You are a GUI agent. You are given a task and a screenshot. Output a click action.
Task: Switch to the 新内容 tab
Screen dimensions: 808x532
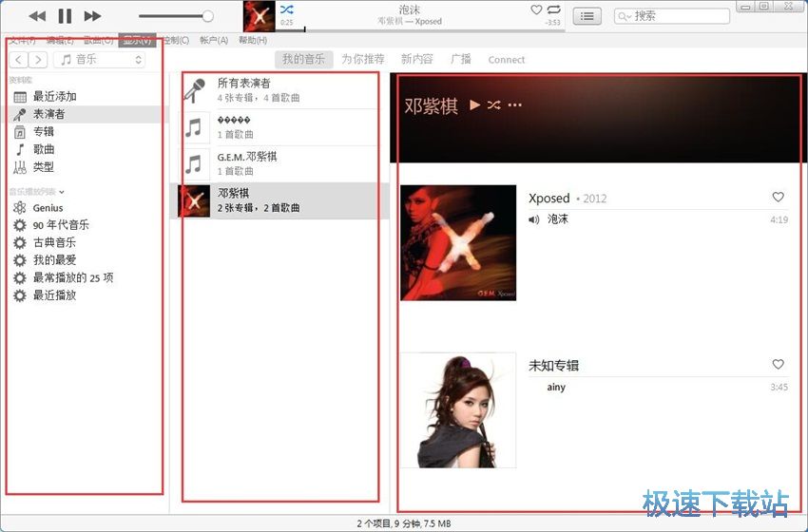pos(417,59)
